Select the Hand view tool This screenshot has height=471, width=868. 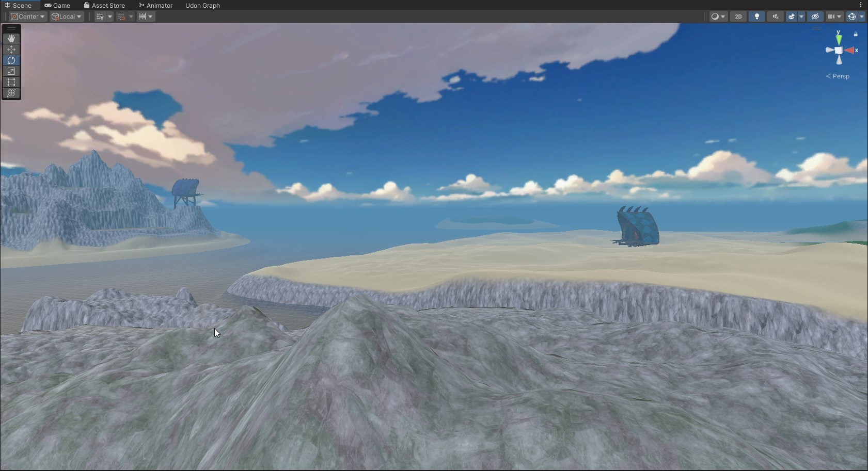[11, 39]
